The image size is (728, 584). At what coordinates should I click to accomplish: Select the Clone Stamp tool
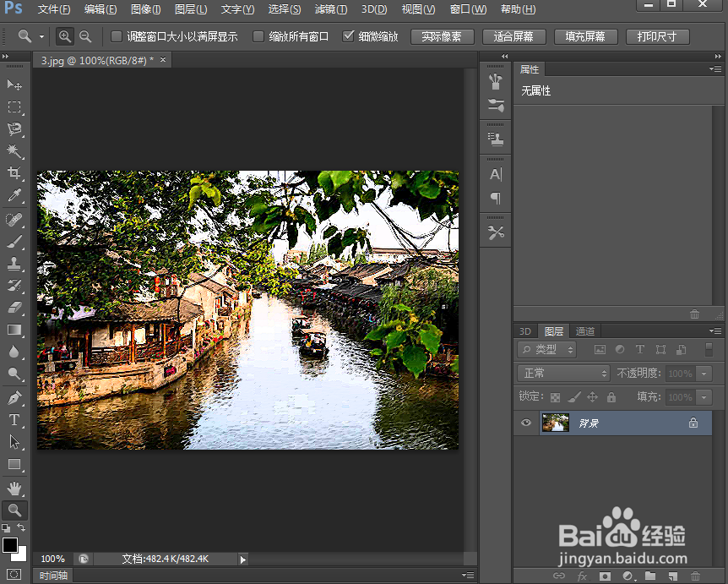click(14, 264)
